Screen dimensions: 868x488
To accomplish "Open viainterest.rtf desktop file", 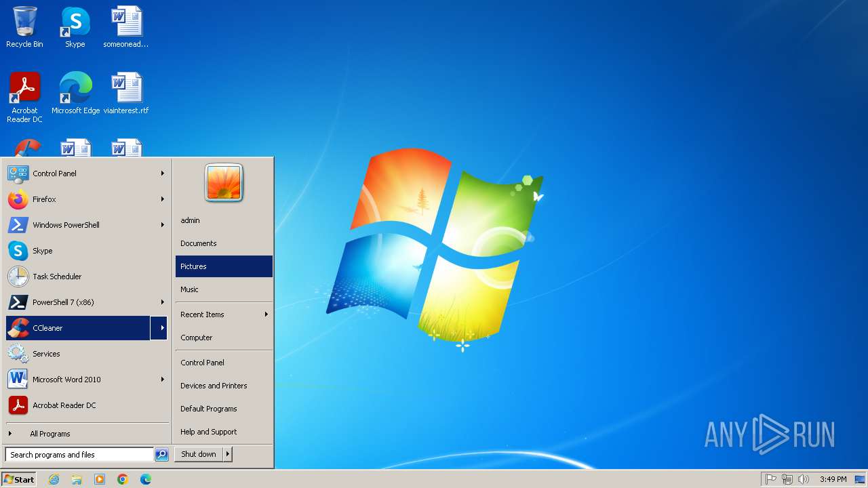I will (126, 93).
